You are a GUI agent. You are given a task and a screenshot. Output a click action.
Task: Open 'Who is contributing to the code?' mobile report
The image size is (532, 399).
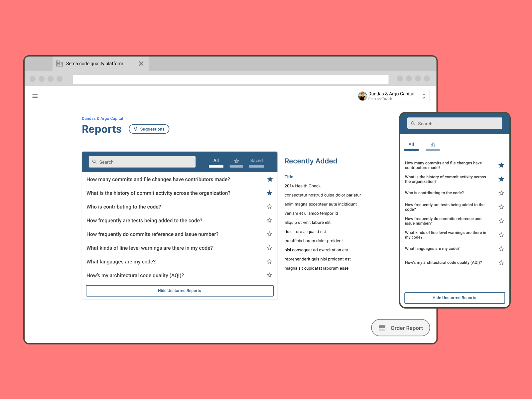[434, 193]
